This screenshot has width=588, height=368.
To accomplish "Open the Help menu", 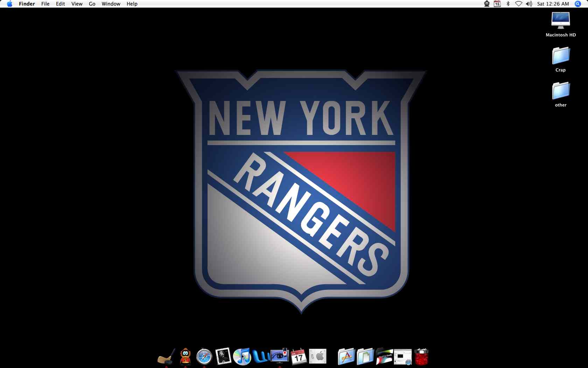I will coord(132,4).
